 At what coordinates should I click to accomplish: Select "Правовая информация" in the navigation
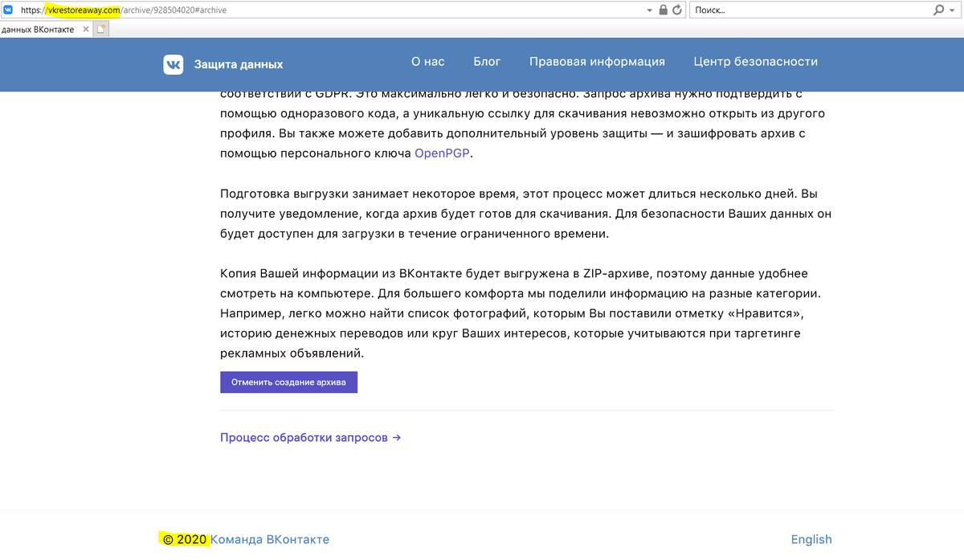click(x=597, y=61)
